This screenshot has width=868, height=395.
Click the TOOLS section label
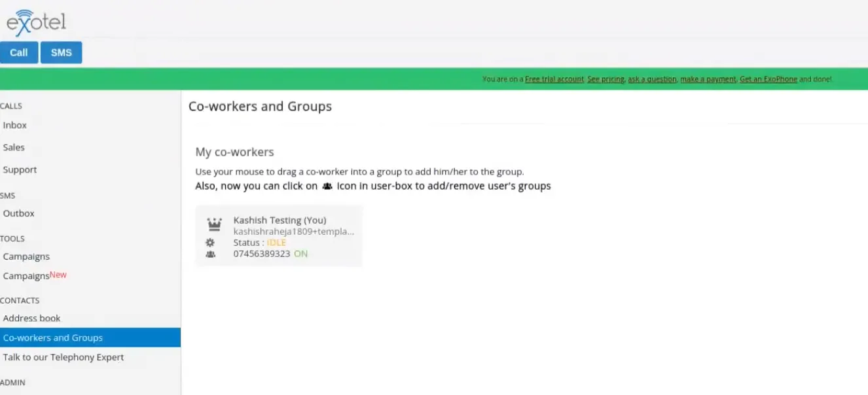(x=12, y=239)
